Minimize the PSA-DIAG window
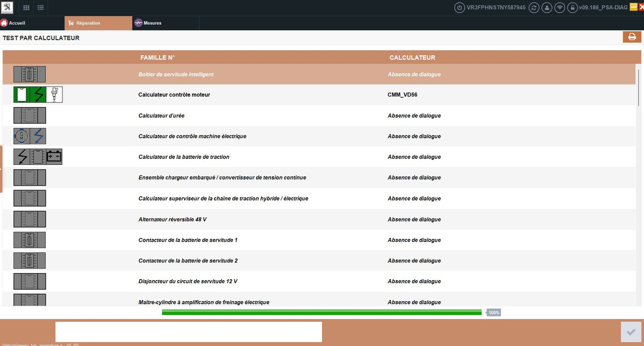 pos(633,7)
